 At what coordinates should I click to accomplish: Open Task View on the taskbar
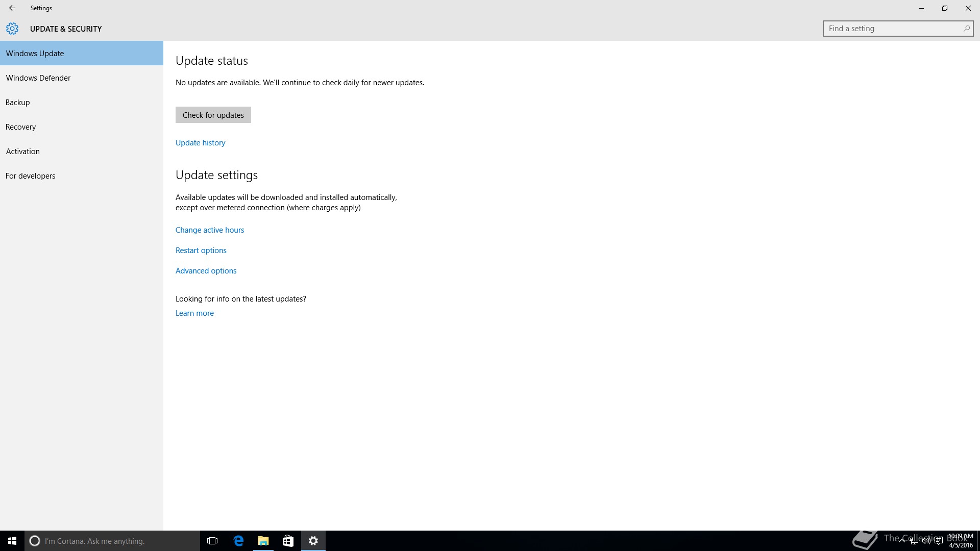tap(212, 541)
